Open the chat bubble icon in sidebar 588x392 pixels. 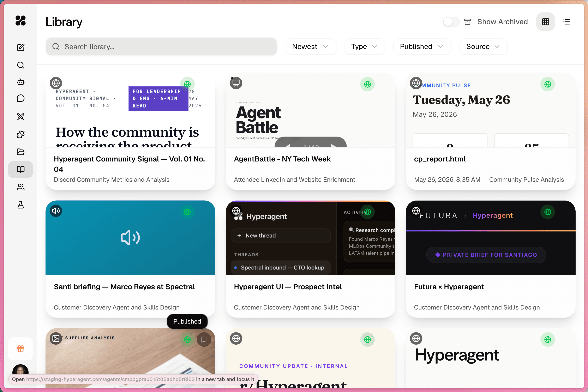coord(20,98)
